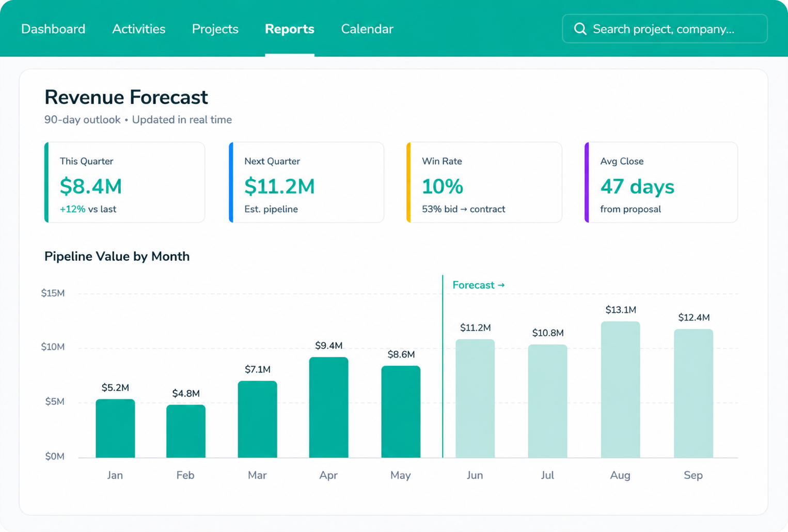788x532 pixels.
Task: Click the Sep month label
Action: tap(693, 475)
